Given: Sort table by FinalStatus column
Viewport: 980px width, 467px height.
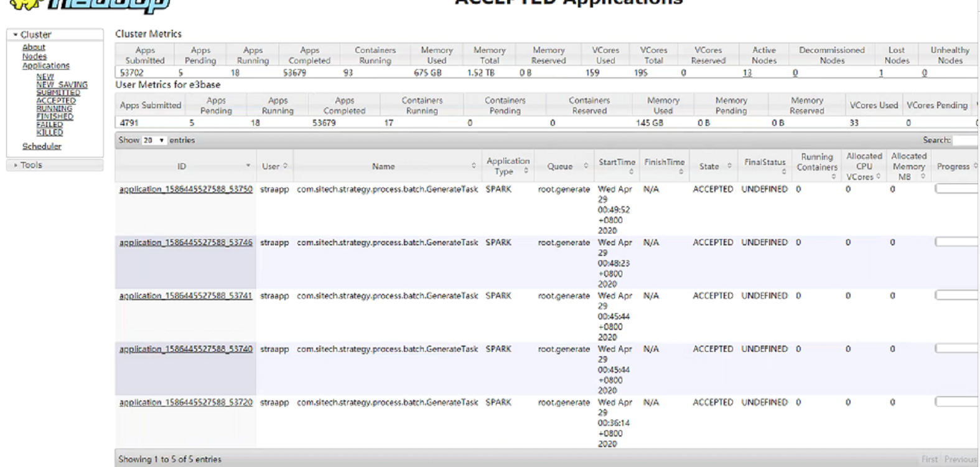Looking at the screenshot, I should (765, 166).
